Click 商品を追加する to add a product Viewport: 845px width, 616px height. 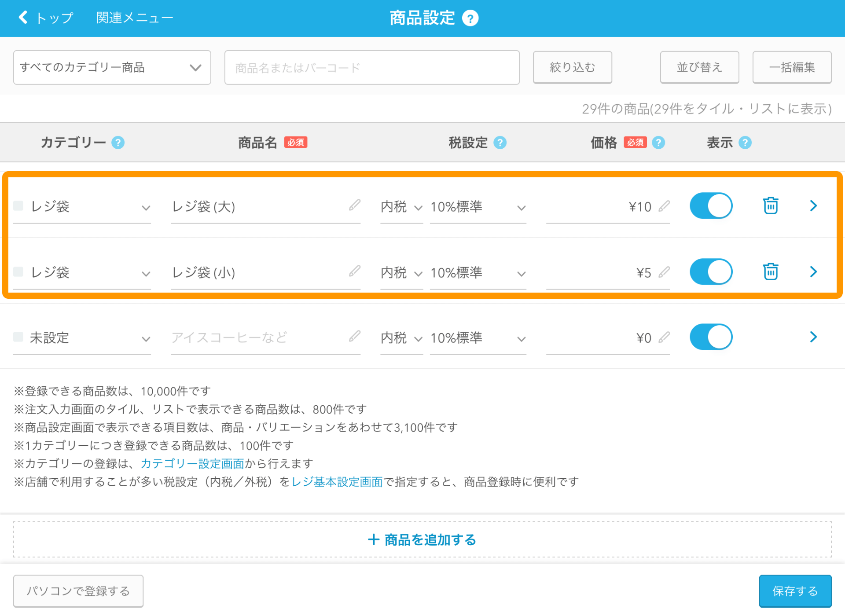(422, 539)
